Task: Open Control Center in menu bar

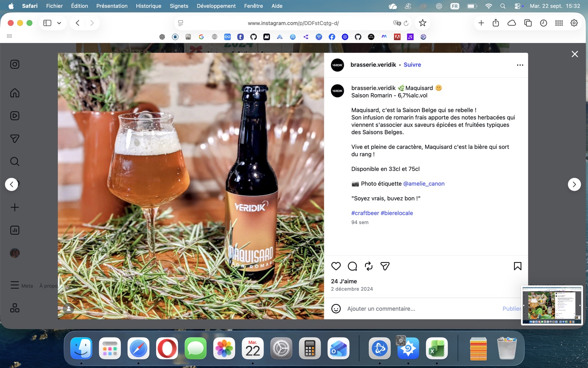Action: (x=518, y=6)
